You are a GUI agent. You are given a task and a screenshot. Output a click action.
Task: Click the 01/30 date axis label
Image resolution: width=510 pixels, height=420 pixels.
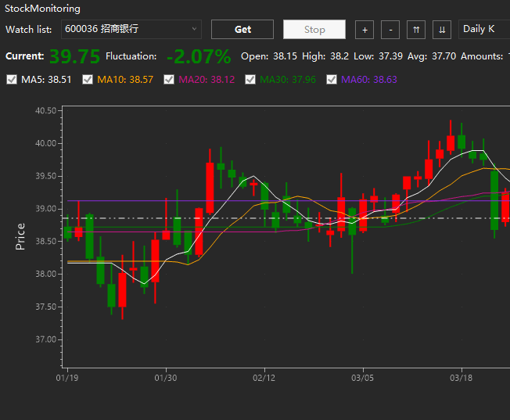[x=166, y=378]
